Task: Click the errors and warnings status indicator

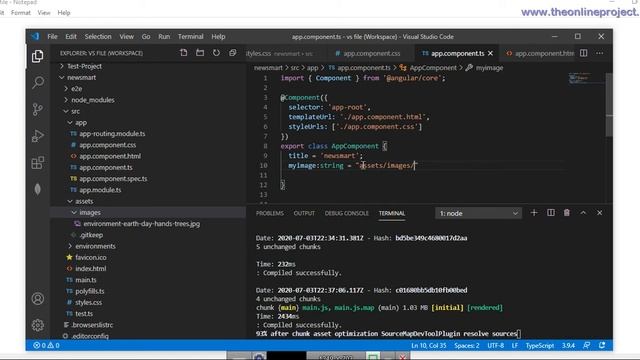Action: pos(46,345)
